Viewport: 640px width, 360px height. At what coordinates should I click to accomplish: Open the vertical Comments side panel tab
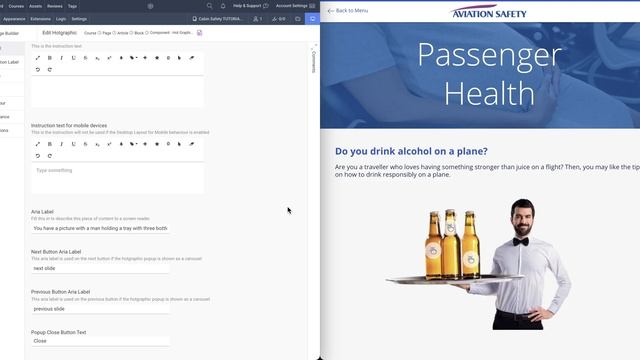[x=313, y=61]
